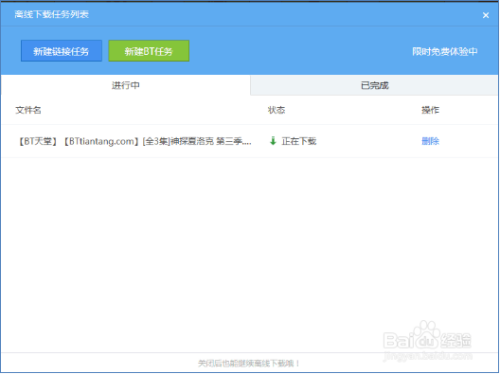Click the green 新建BT任务 button
This screenshot has height=374, width=500.
(x=149, y=51)
